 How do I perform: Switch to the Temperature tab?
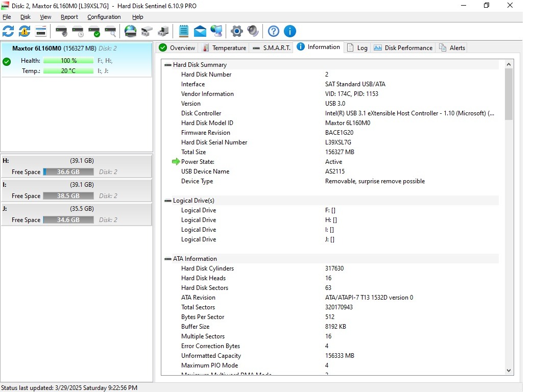coord(224,47)
